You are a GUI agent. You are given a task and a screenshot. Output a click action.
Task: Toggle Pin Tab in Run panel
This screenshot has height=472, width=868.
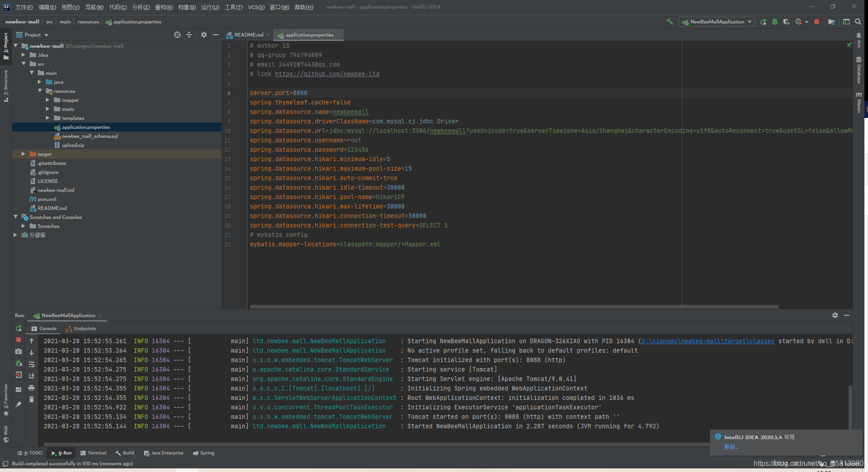[x=18, y=404]
